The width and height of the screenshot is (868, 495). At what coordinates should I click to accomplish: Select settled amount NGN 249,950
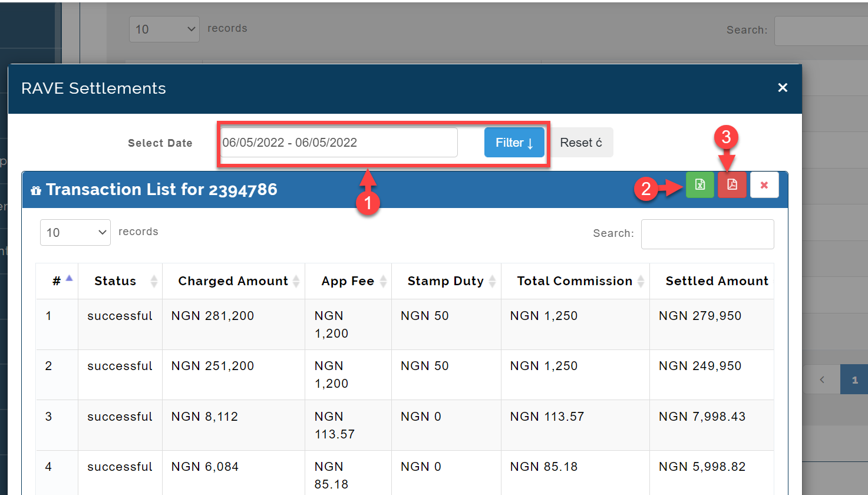(700, 366)
